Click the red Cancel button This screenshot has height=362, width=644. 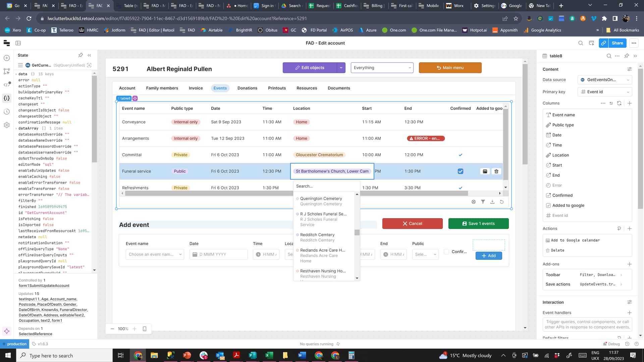click(413, 224)
